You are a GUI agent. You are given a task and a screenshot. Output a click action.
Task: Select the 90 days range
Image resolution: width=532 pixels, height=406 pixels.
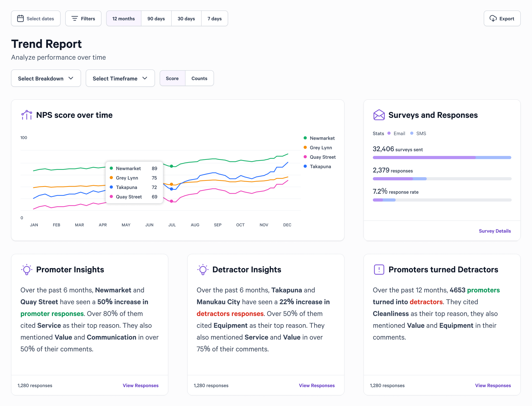point(156,18)
